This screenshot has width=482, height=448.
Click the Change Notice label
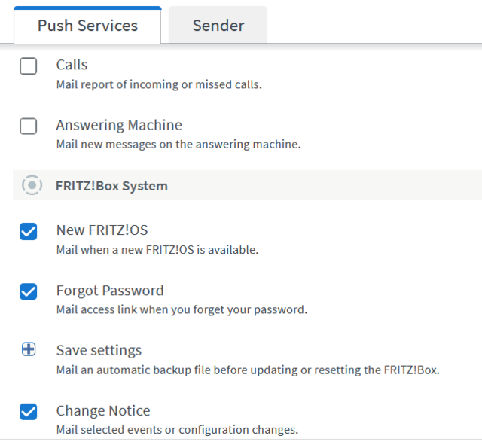pyautogui.click(x=103, y=411)
